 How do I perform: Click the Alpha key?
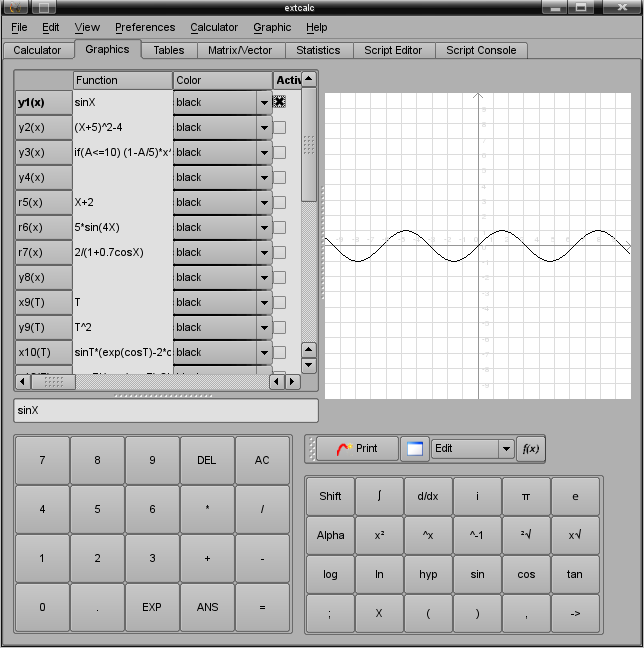coord(330,535)
